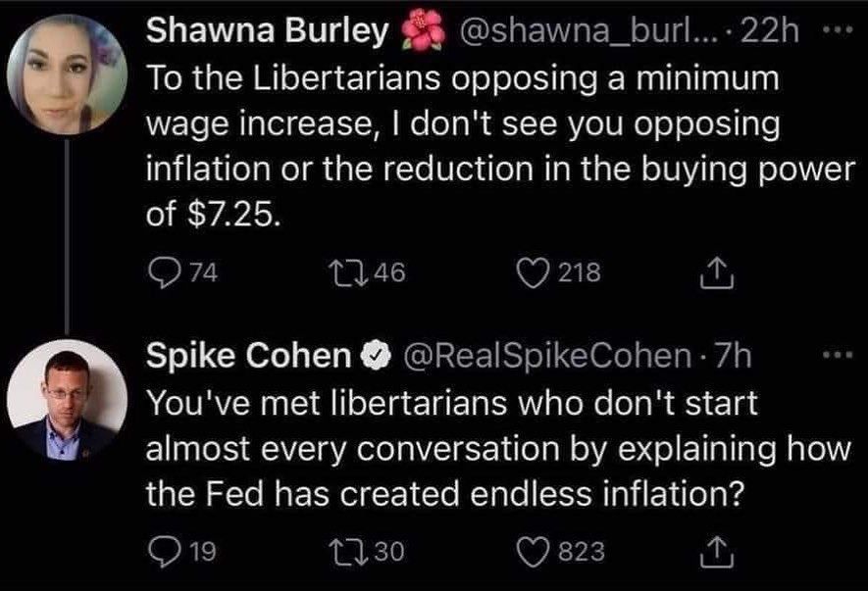Reply to Spike Cohen's tweet
This screenshot has height=591, width=868.
tap(164, 552)
